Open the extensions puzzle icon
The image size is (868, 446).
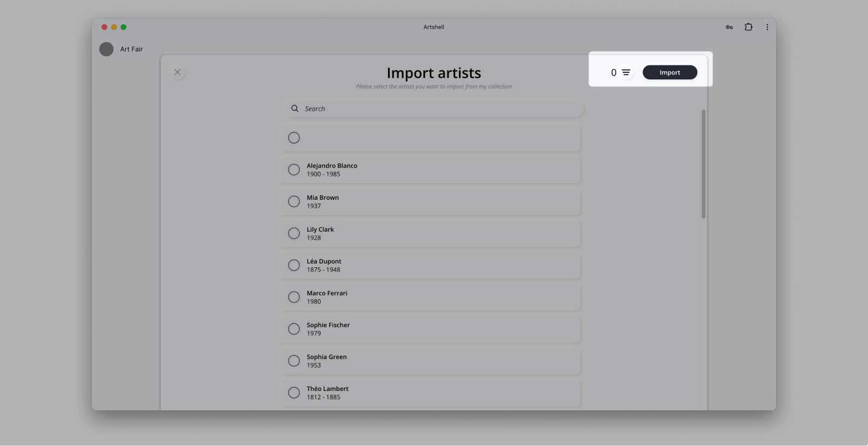tap(748, 26)
